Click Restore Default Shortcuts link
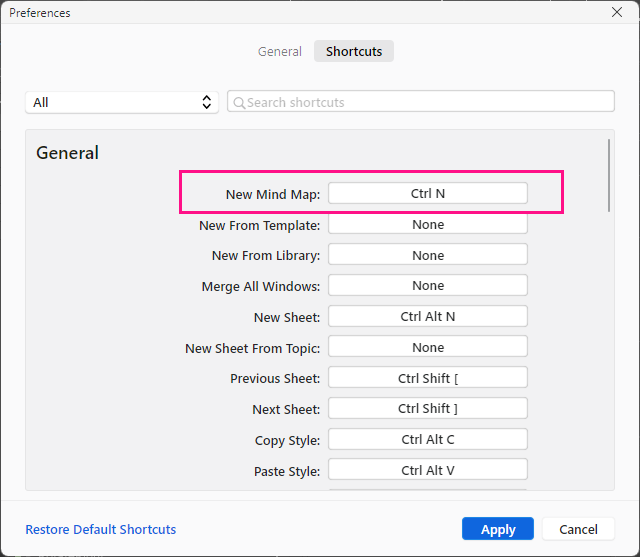This screenshot has height=557, width=640. tap(101, 529)
